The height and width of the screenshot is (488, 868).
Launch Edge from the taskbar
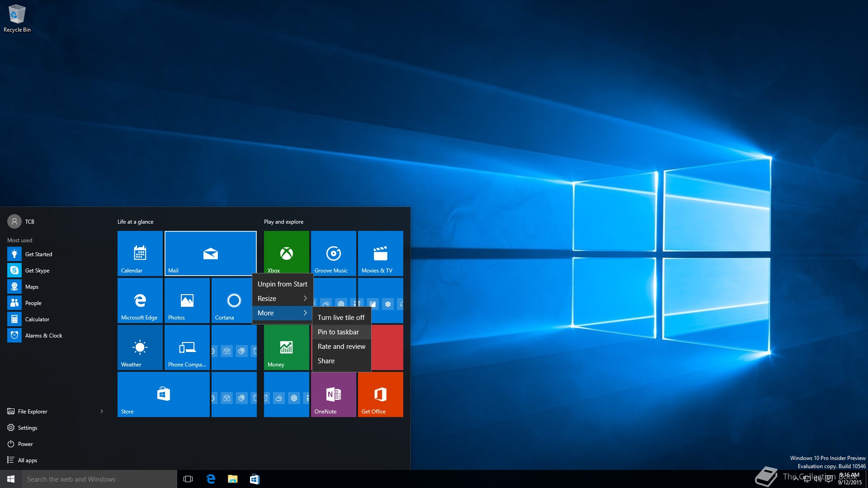click(x=211, y=479)
